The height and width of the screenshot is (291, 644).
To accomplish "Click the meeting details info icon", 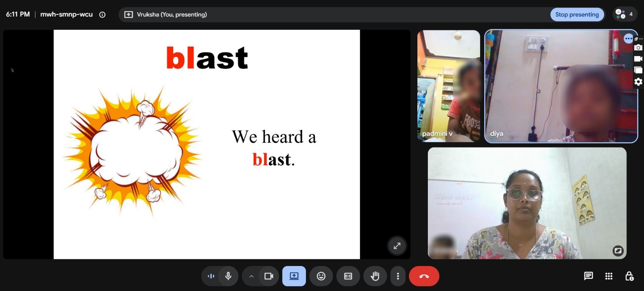I will point(102,15).
